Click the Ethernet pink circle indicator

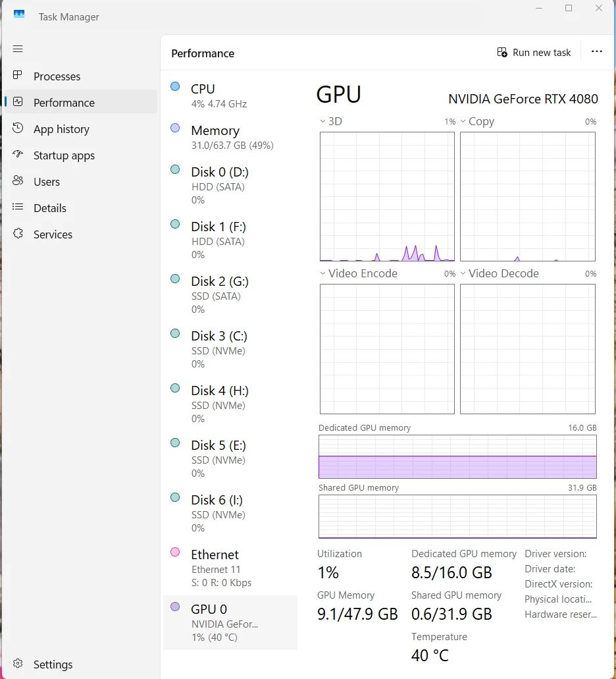pos(175,552)
